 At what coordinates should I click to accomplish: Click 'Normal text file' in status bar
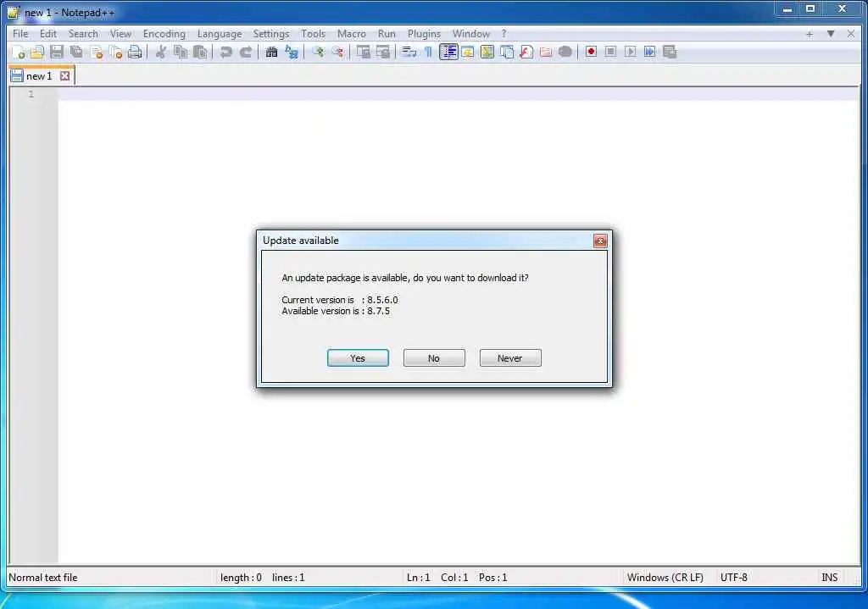[x=43, y=578]
